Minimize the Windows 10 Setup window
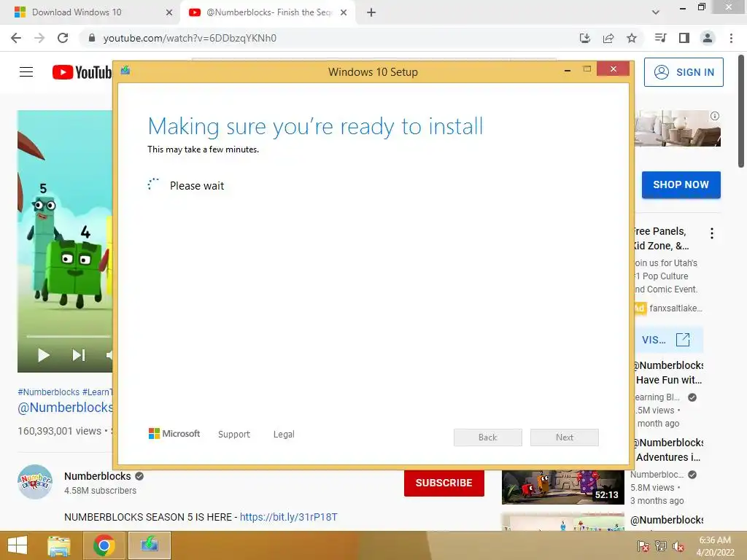Screen dimensions: 747x560 coord(568,71)
